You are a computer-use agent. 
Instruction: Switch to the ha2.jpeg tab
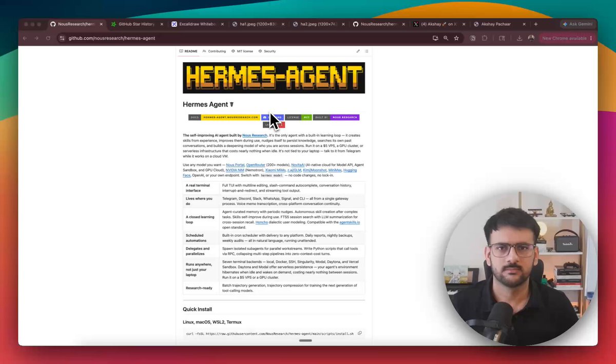318,24
